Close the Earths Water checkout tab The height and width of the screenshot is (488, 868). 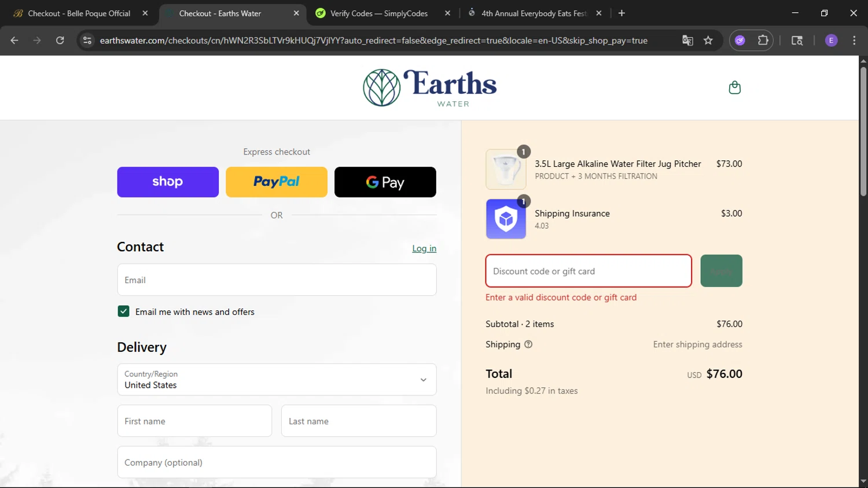tap(296, 13)
